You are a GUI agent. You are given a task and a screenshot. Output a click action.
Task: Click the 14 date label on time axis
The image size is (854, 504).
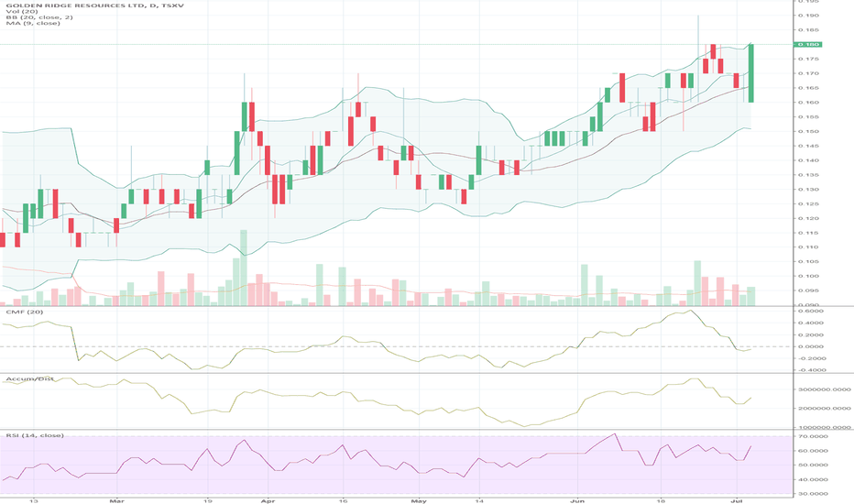coord(478,500)
